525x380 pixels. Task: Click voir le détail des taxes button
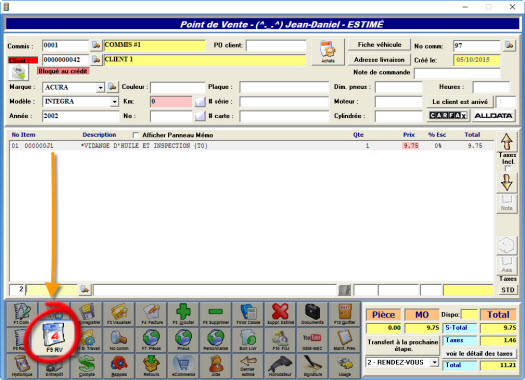479,354
